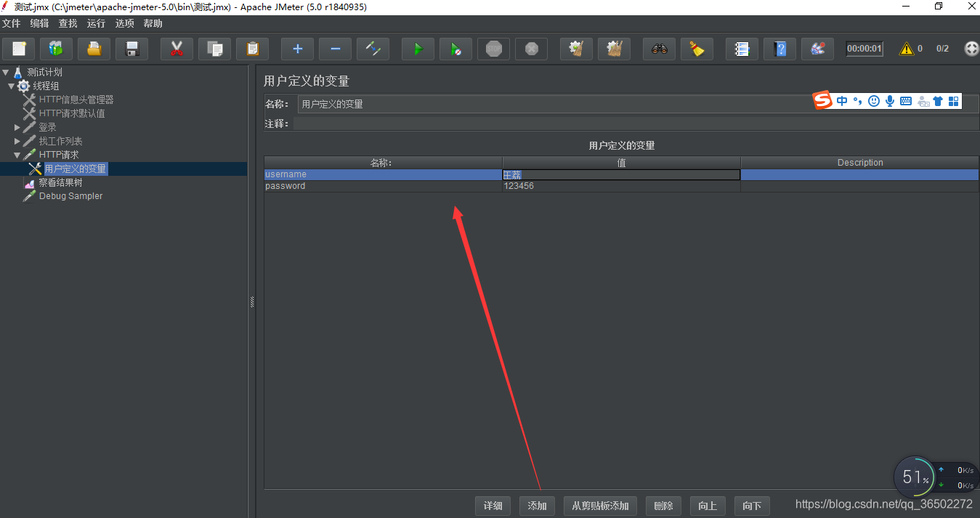The image size is (980, 518).
Task: Click the Sogou S input method logo
Action: (822, 101)
